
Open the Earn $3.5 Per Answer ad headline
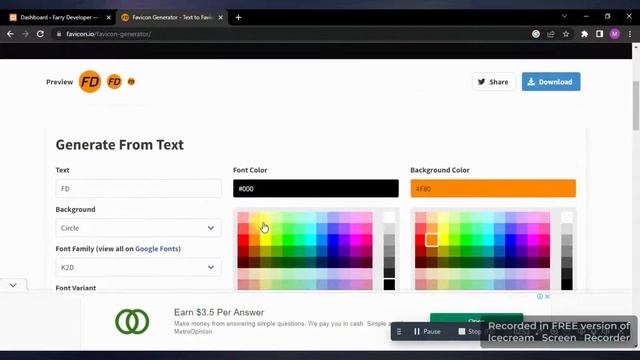(219, 312)
